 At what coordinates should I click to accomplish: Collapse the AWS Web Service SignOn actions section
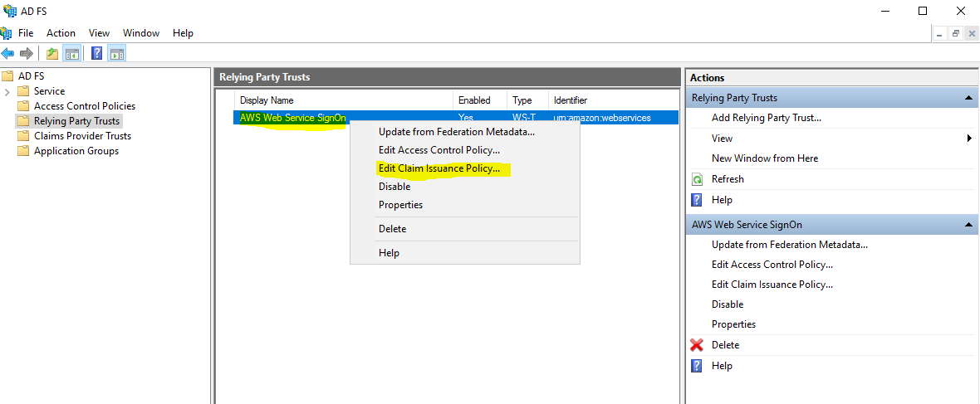[x=968, y=225]
